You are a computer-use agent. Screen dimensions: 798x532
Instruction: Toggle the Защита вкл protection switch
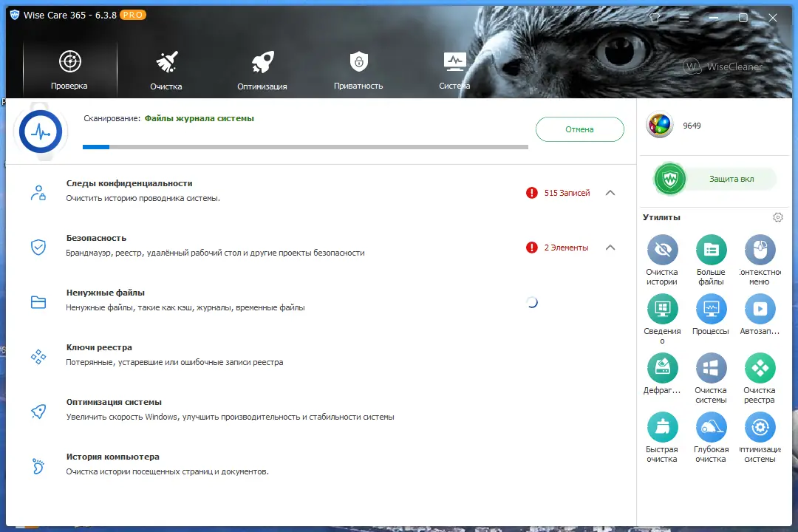[x=669, y=178]
